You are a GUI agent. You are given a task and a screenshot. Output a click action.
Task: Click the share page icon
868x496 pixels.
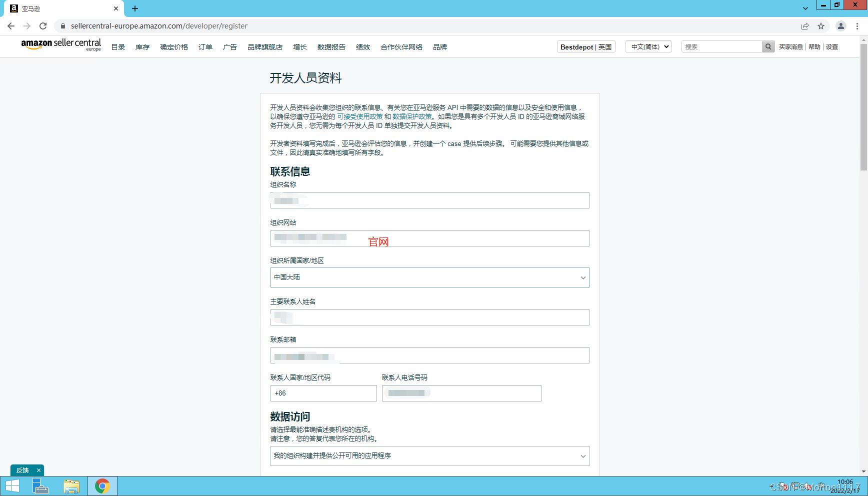click(805, 26)
